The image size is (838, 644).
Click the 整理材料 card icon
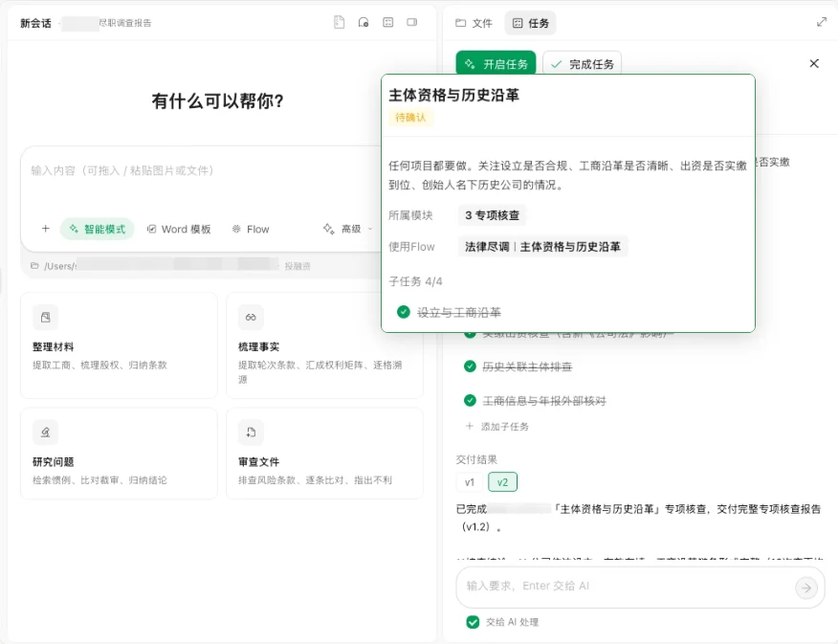click(45, 318)
